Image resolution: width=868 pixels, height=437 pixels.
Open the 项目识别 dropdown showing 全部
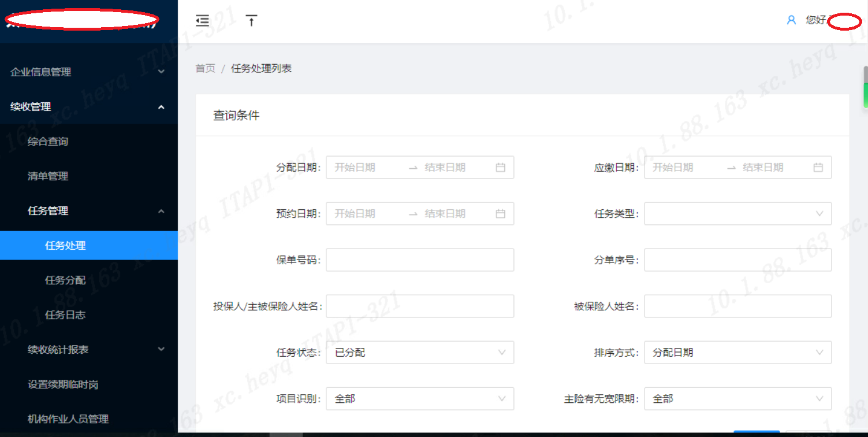(x=420, y=399)
